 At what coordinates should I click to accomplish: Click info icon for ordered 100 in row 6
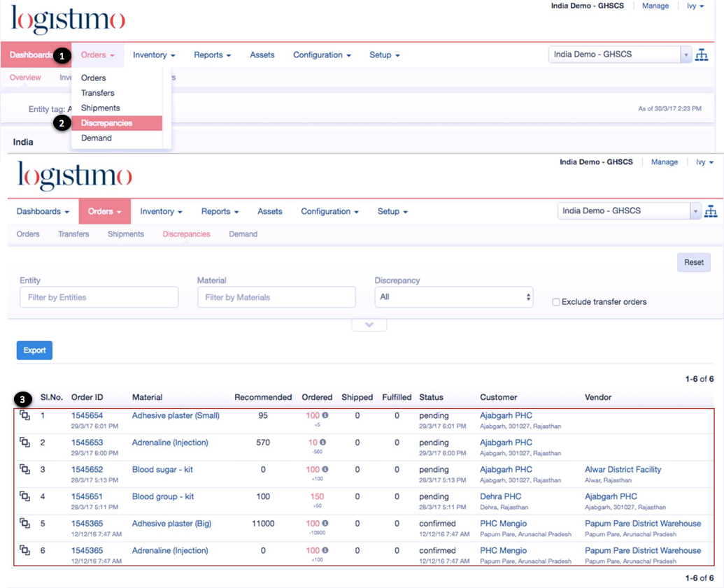click(x=325, y=550)
